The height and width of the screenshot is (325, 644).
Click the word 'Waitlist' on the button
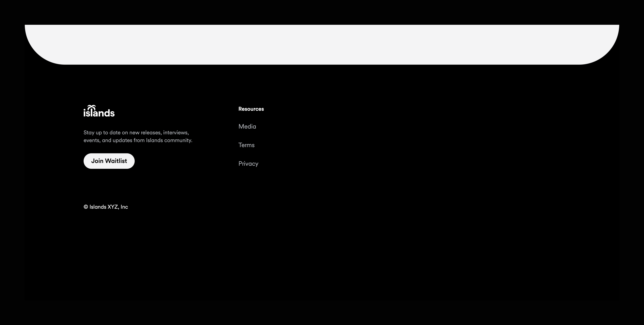tap(116, 161)
